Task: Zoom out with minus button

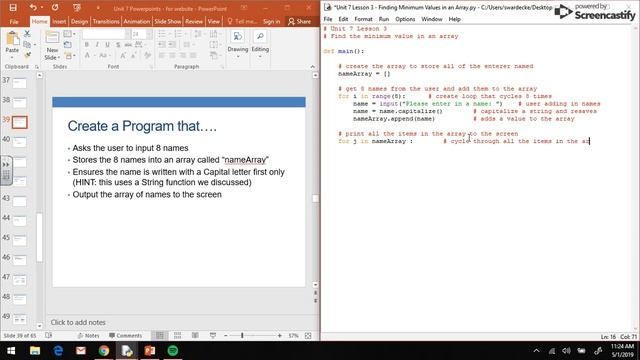Action: pyautogui.click(x=226, y=336)
